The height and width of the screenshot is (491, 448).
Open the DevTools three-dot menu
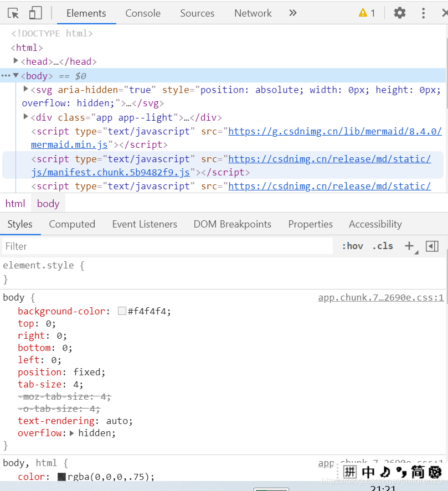tap(423, 13)
